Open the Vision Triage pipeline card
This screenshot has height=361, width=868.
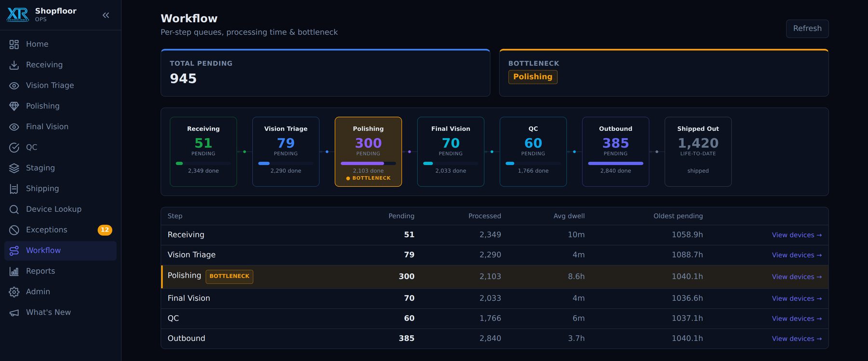(x=286, y=152)
